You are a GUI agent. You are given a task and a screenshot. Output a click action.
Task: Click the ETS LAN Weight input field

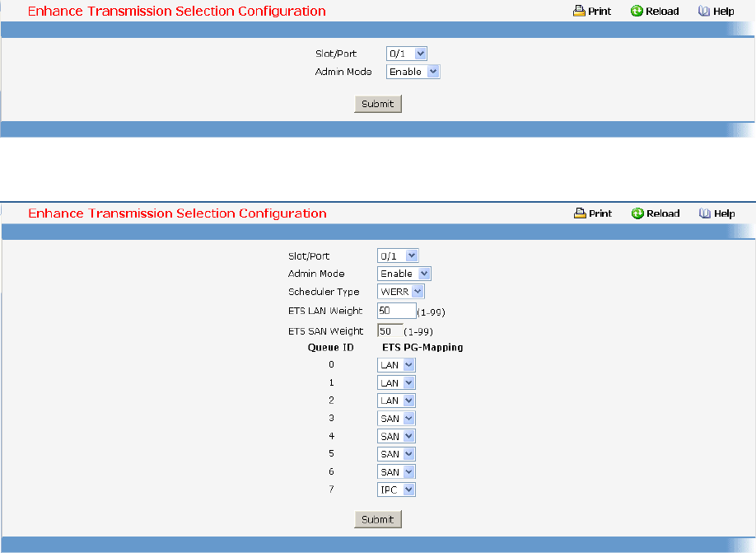click(396, 311)
